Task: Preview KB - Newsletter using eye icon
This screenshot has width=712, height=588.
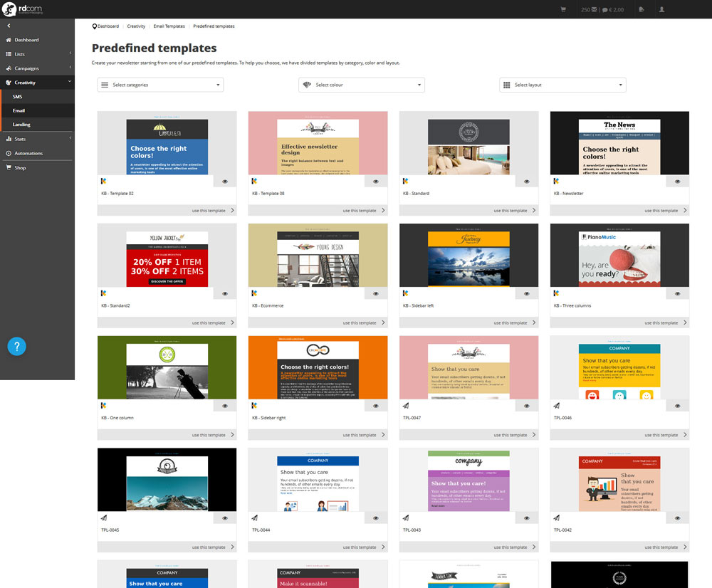Action: pyautogui.click(x=677, y=182)
